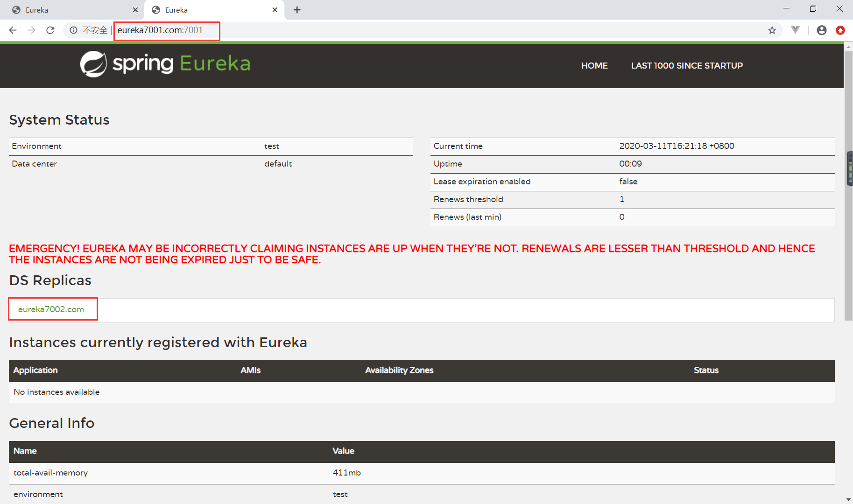
Task: Click the site security info icon
Action: click(x=73, y=30)
